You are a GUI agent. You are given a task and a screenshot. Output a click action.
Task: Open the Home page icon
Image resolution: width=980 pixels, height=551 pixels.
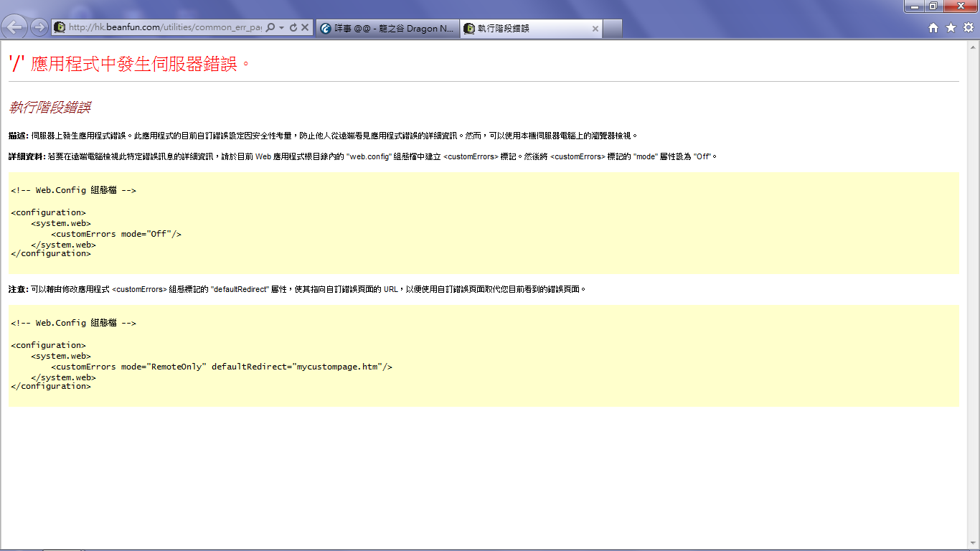933,27
